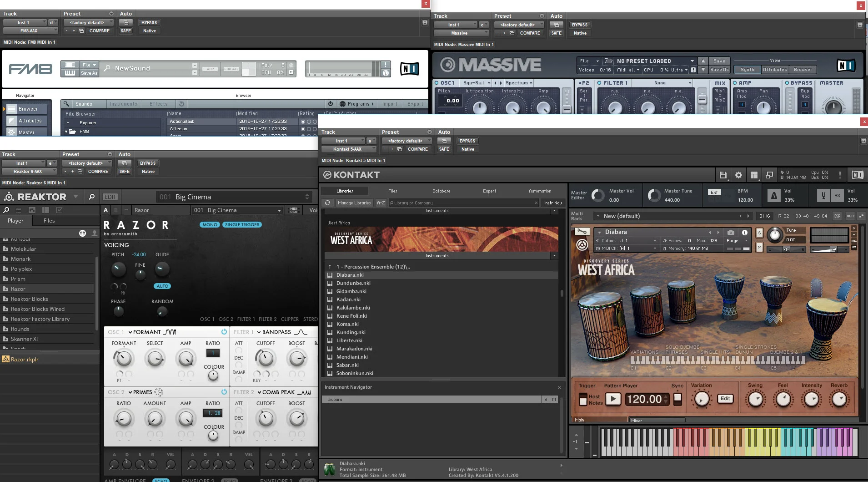Click FM8 search magnifier in File Browser
Screen dimensions: 868x482
point(66,104)
